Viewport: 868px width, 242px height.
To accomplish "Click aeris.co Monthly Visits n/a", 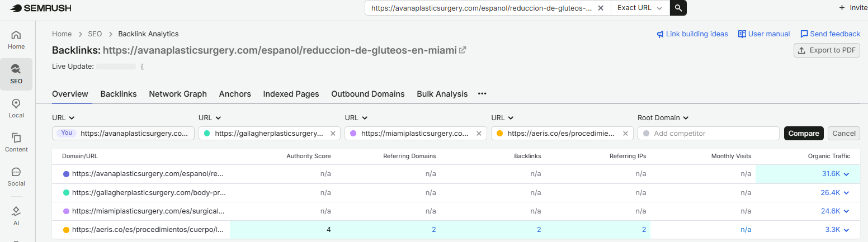I will [746, 229].
